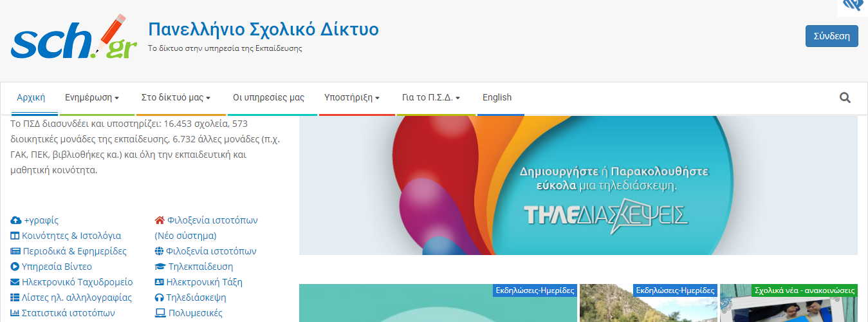Image resolution: width=868 pixels, height=322 pixels.
Task: Click the Πανελλήνιο Σχολικό Δίκτυο title link
Action: (263, 29)
